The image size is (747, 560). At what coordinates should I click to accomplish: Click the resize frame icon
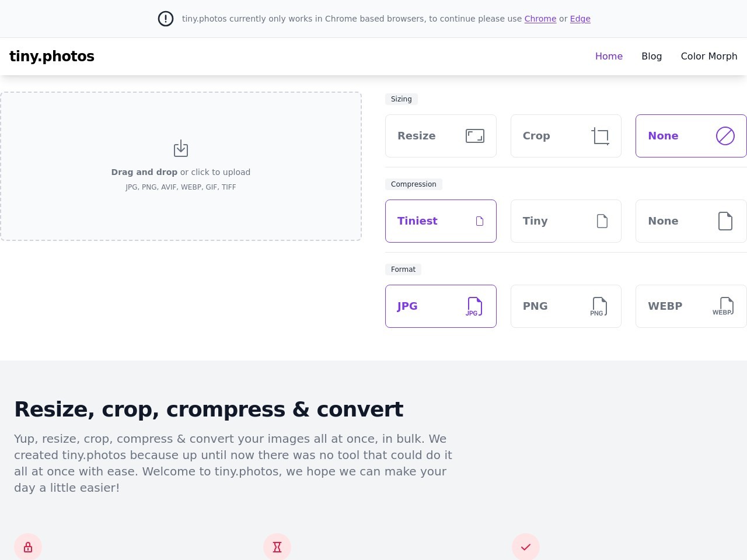pos(475,136)
